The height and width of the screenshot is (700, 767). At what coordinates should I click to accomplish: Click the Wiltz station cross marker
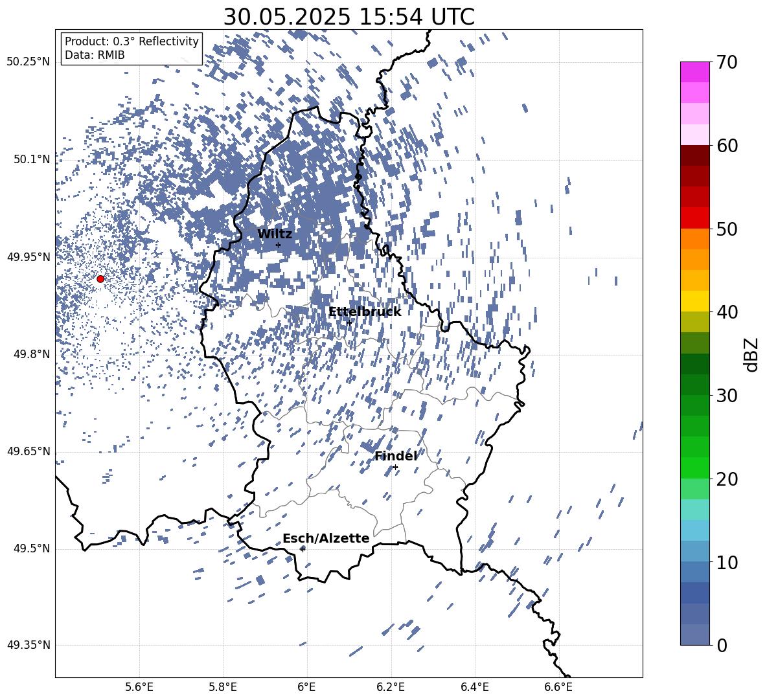tap(279, 245)
